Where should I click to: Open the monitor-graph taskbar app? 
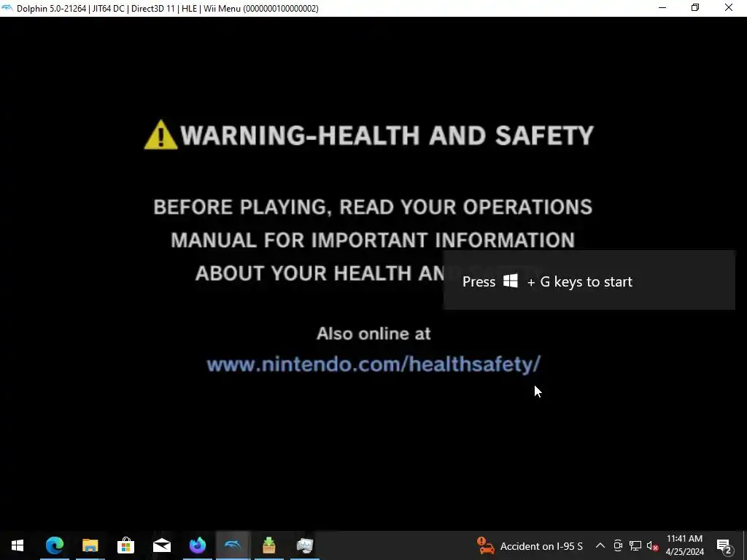pos(304,545)
